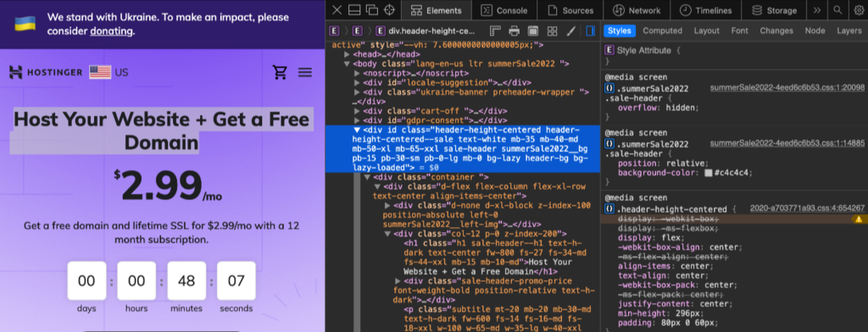This screenshot has width=868, height=332.
Task: Open Web Inspector settings gear
Action: click(858, 10)
